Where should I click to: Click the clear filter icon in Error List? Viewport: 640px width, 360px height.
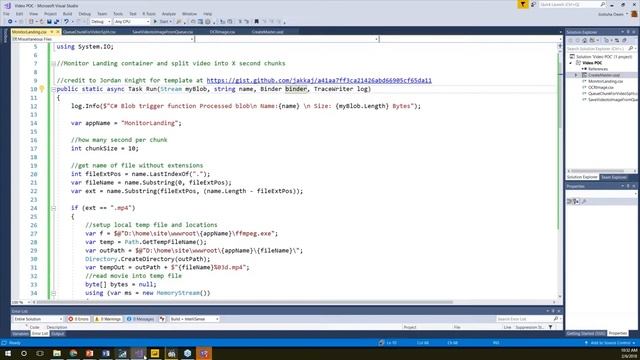tap(162, 319)
